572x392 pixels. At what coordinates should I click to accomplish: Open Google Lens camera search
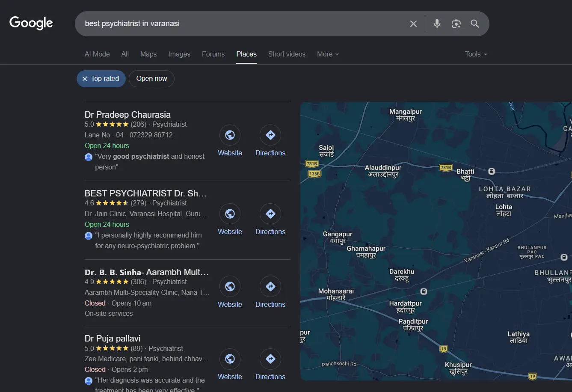456,24
